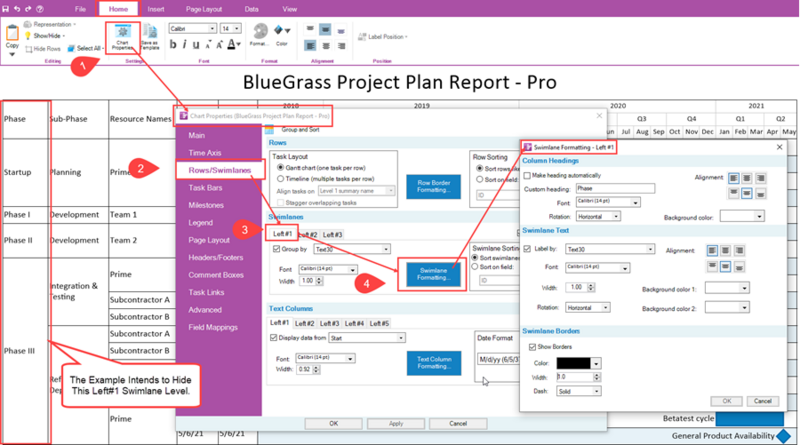
Task: Open the Help question mark icon
Action: [40, 9]
